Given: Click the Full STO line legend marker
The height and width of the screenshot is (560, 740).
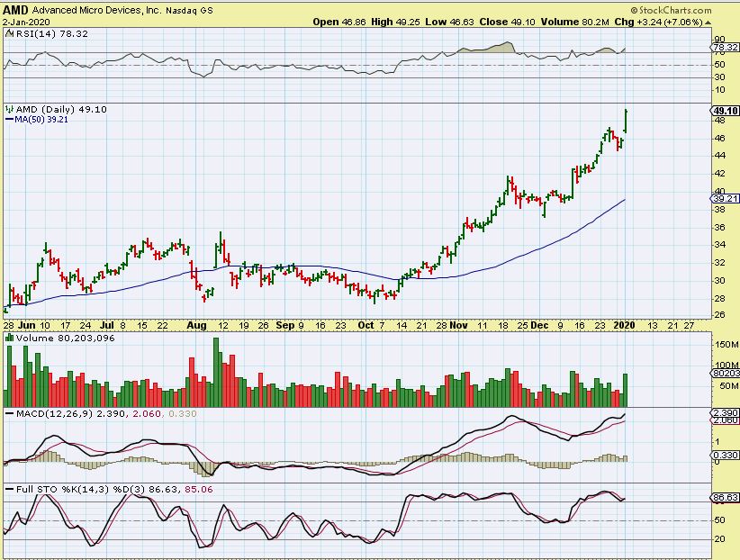Looking at the screenshot, I should pos(10,489).
